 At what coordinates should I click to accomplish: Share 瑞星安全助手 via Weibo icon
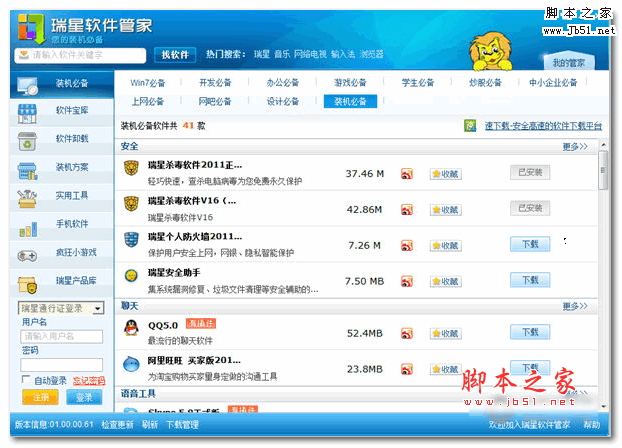(x=407, y=281)
